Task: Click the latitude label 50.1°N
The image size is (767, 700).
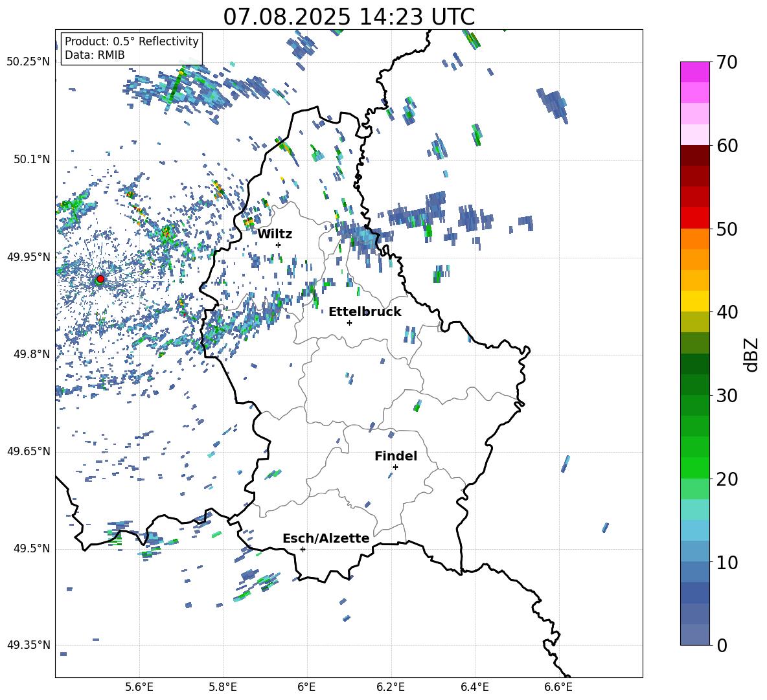Action: 31,160
